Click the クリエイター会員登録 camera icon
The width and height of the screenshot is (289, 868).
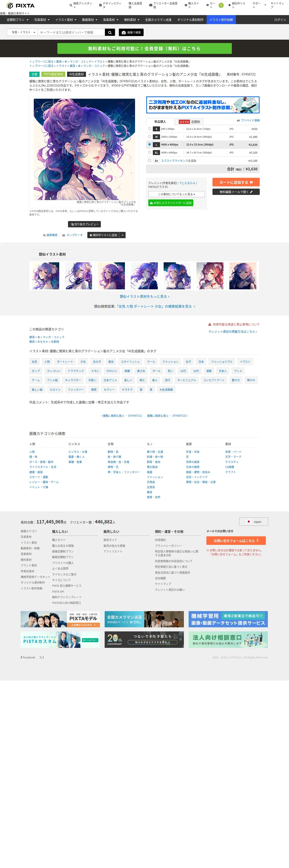click(151, 5)
